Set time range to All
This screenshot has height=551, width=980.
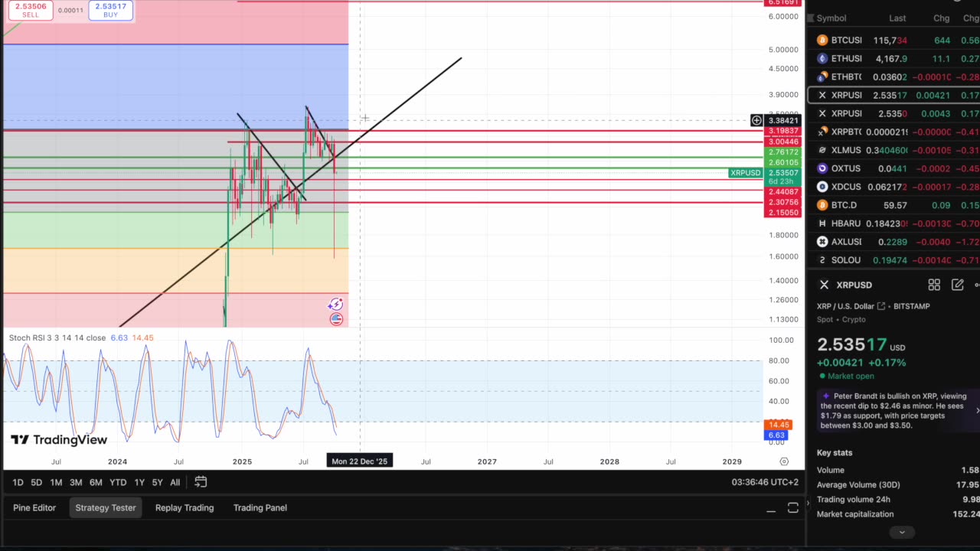(x=175, y=482)
